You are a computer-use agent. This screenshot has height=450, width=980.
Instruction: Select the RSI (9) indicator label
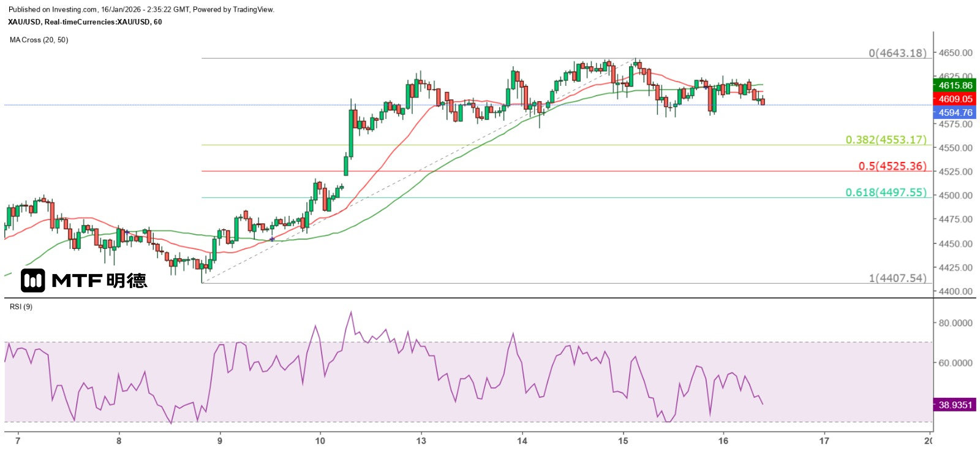click(21, 307)
